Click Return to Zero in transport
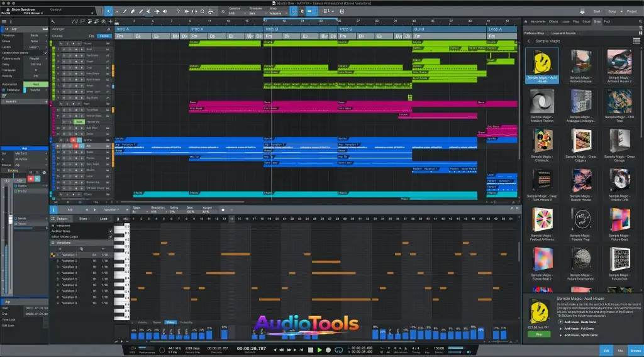 pos(301,350)
